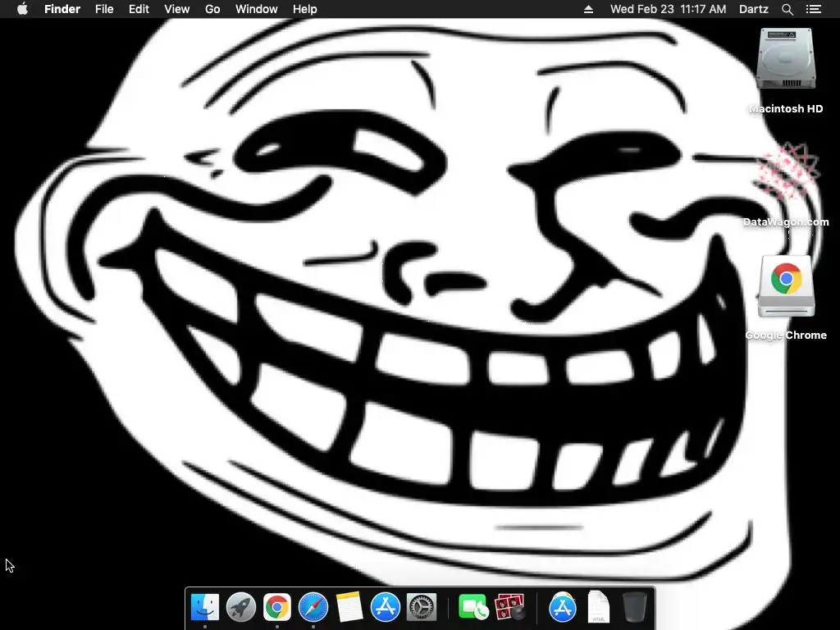The image size is (840, 630).
Task: Open the Dartz user menu
Action: (x=754, y=9)
